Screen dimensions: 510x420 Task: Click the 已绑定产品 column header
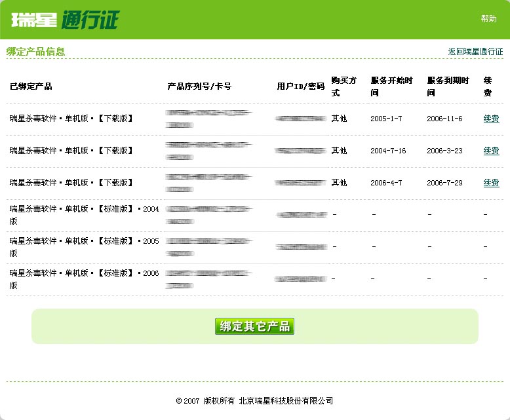tap(31, 86)
